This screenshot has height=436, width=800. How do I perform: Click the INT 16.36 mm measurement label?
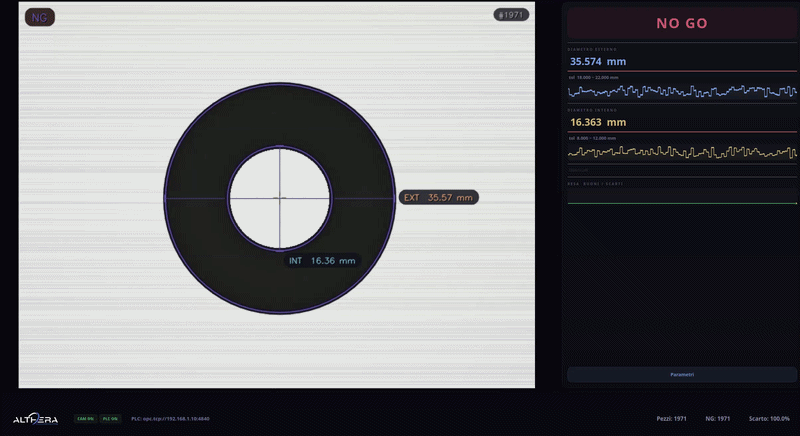(x=322, y=260)
